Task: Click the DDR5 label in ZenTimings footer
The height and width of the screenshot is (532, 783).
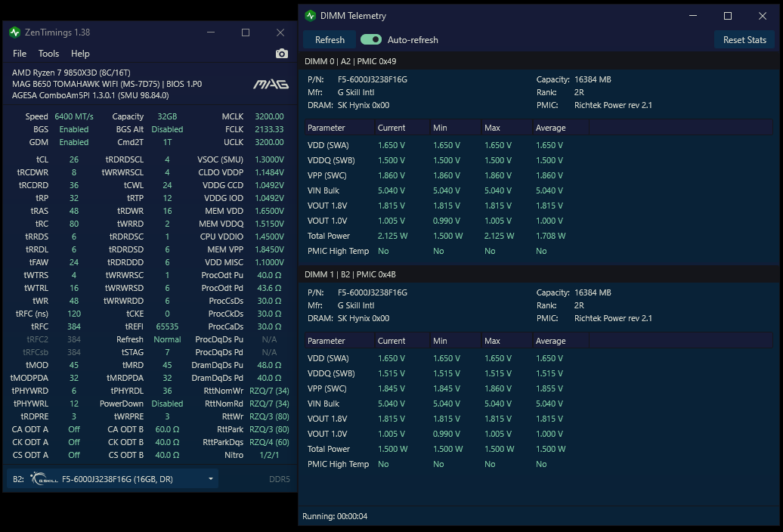Action: (280, 479)
